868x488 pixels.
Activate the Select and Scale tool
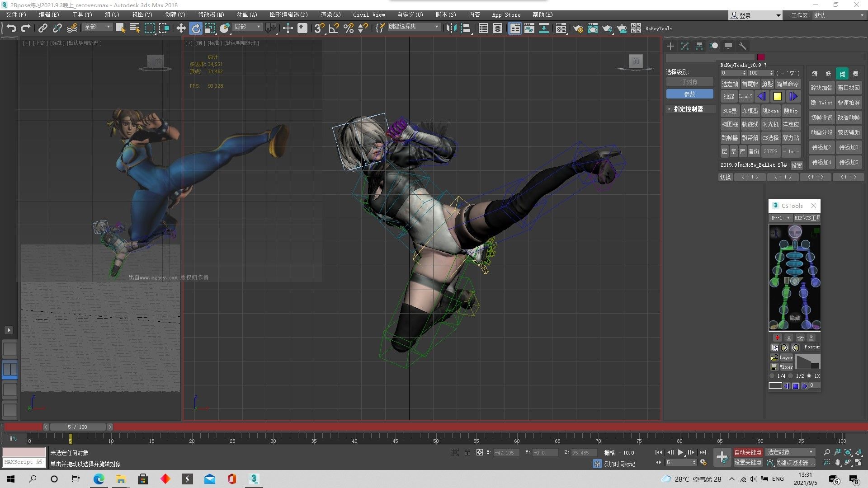tap(210, 28)
